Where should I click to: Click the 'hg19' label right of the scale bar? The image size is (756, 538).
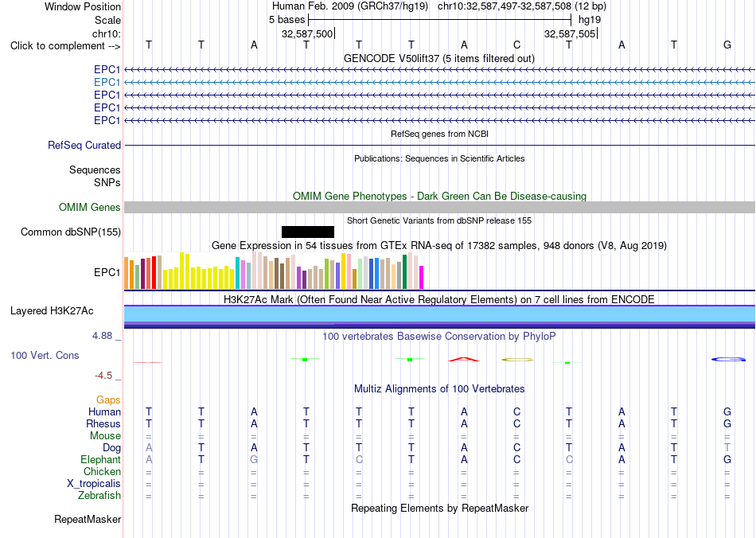point(590,20)
